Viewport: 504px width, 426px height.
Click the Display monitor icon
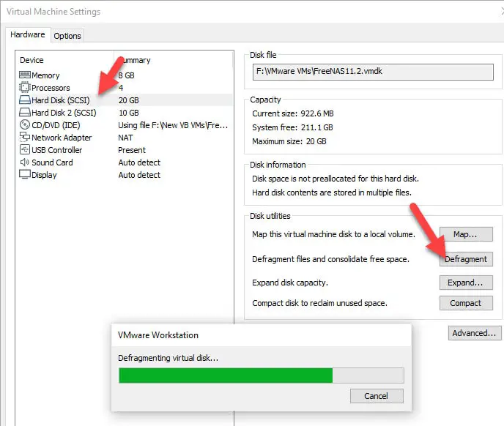click(25, 174)
